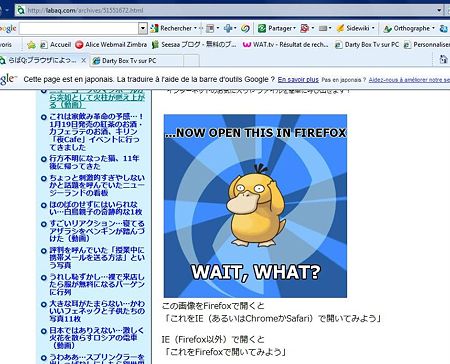450x364 pixels.
Task: Open the かわいいフェネック sidebar article
Action: click(97, 311)
